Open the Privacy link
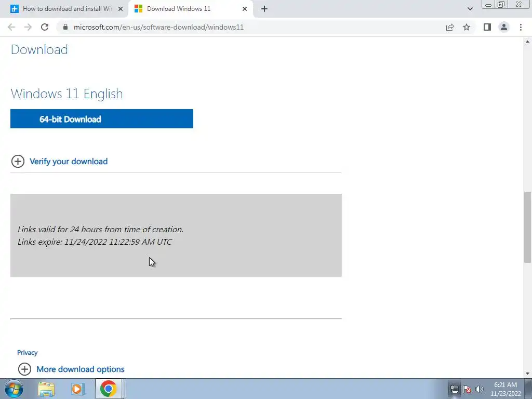This screenshot has width=532, height=399. [x=27, y=353]
